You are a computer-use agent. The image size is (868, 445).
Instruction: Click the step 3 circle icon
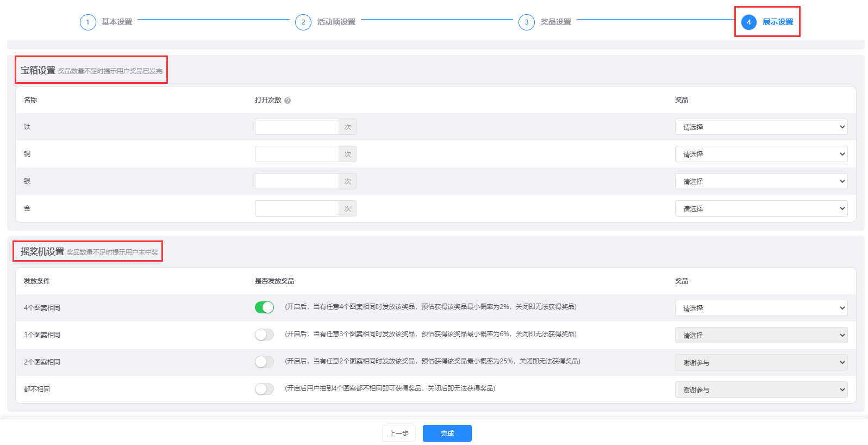click(x=526, y=22)
